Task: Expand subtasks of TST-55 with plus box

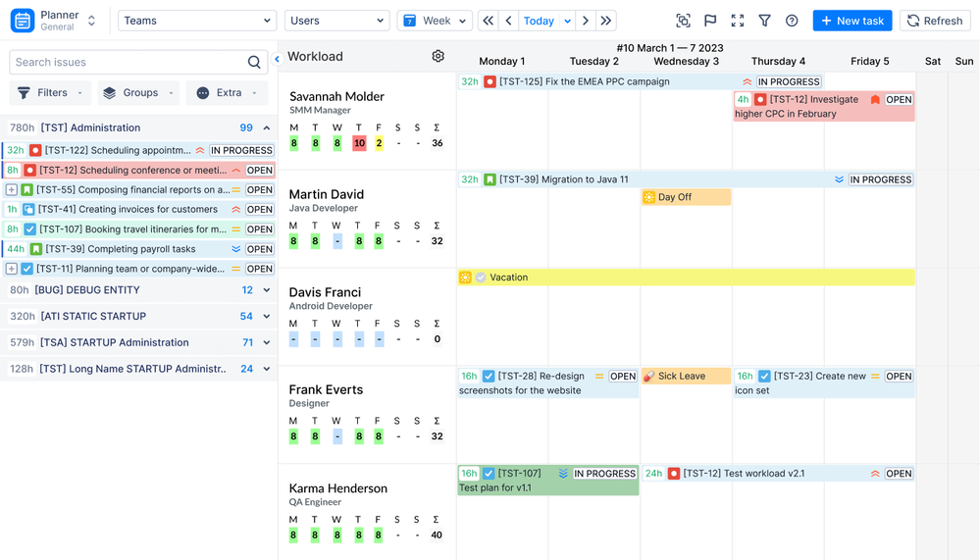Action: pos(11,189)
